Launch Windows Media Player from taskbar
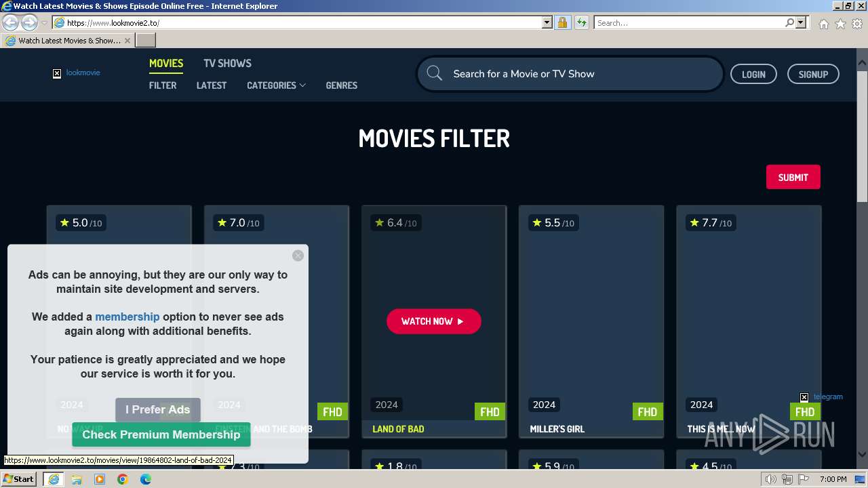 tap(100, 479)
